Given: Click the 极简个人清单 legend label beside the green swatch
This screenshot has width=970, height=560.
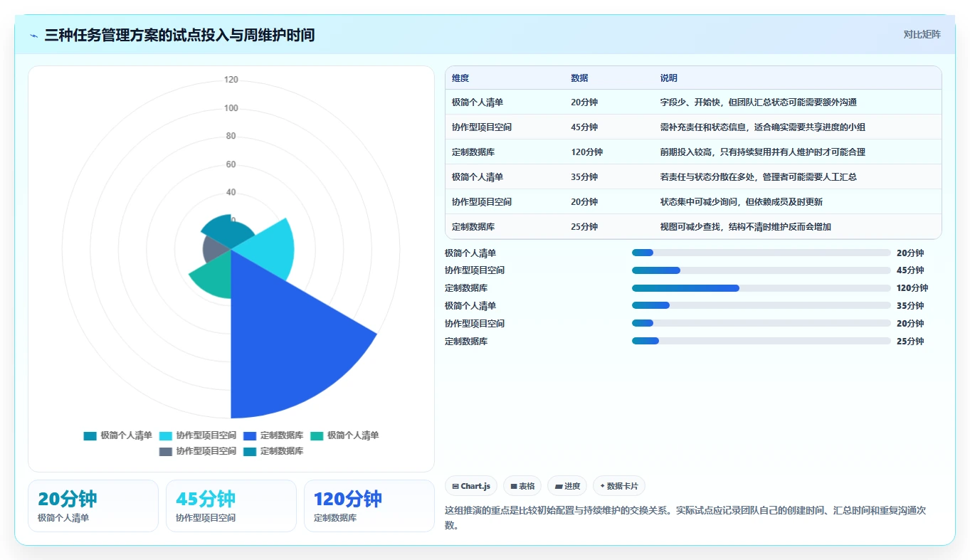Looking at the screenshot, I should 353,435.
